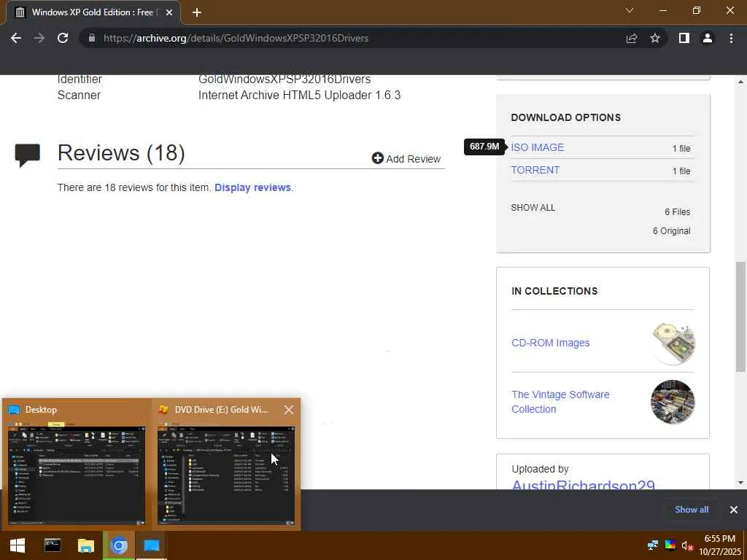Click the muted volume tray icon
Screen dimensions: 747x560
(x=686, y=545)
